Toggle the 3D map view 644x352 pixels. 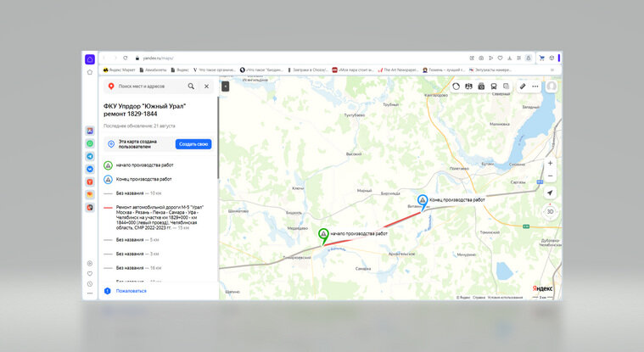click(550, 211)
